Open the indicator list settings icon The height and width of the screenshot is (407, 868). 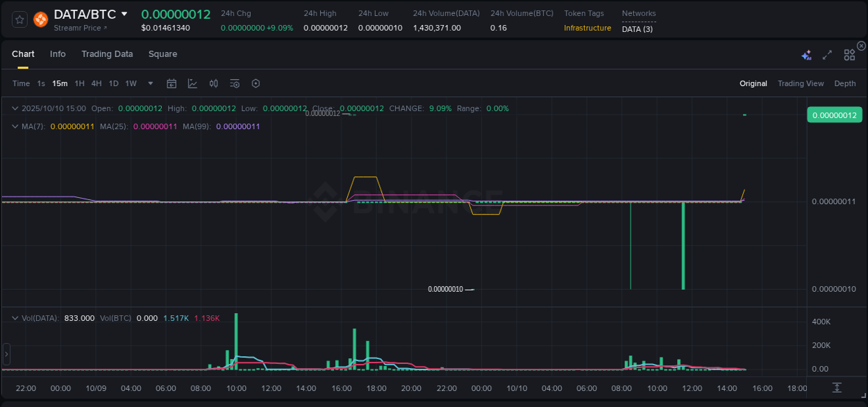234,83
